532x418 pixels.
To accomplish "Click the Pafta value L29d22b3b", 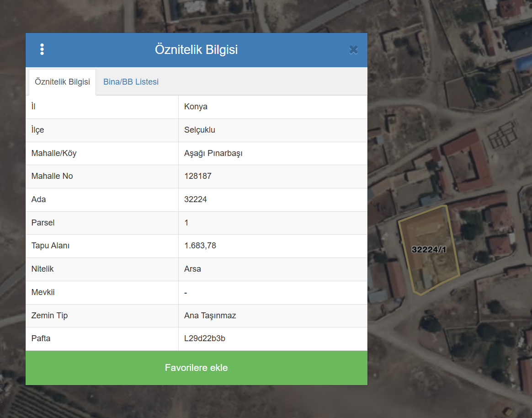I will coord(204,339).
